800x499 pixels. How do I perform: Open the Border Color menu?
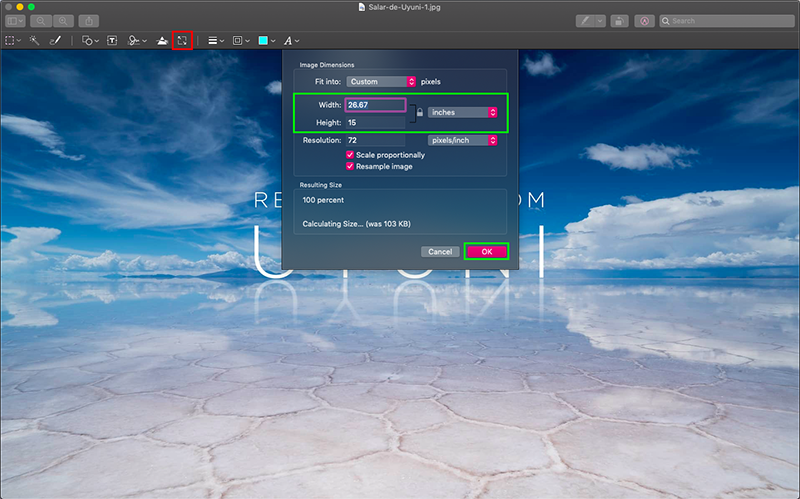coord(241,41)
